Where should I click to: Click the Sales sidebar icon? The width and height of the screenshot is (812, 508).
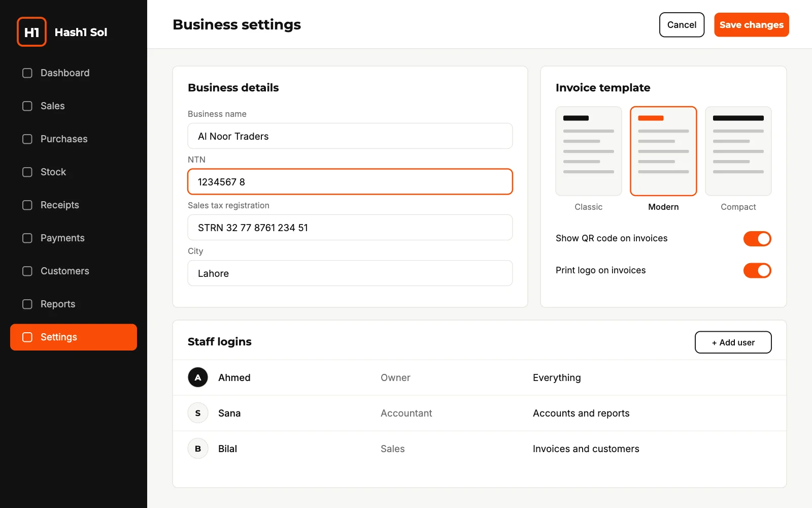tap(27, 106)
